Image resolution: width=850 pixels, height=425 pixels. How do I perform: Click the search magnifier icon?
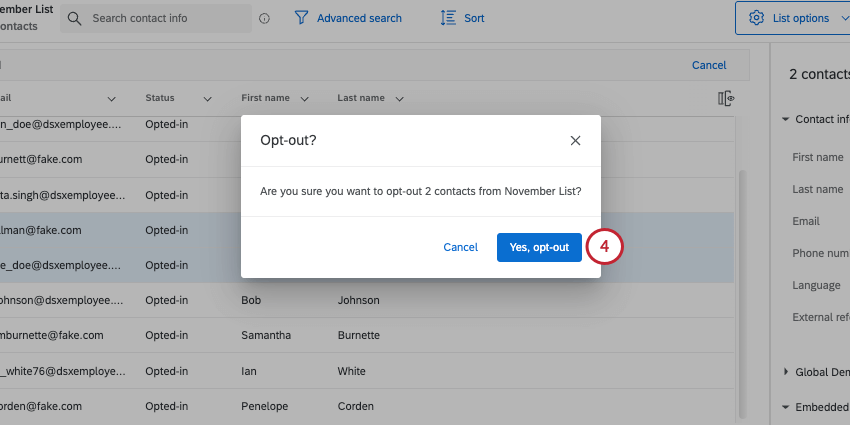coord(75,18)
